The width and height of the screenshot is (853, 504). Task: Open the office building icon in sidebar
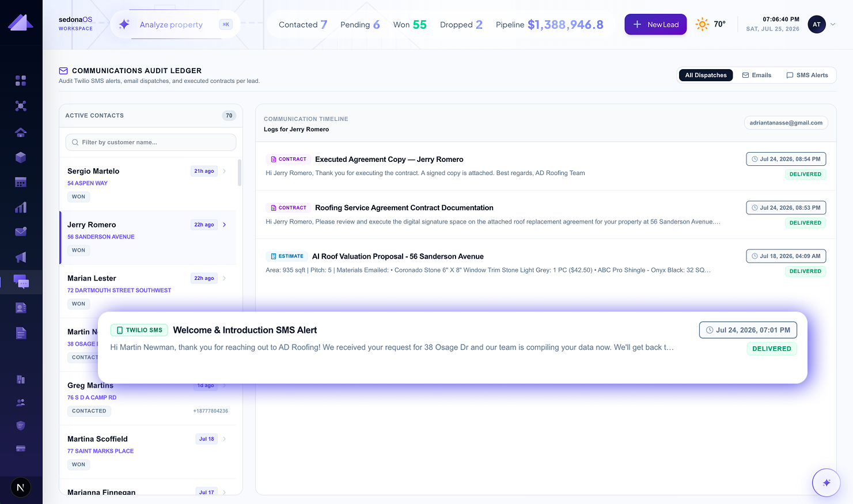[21, 380]
